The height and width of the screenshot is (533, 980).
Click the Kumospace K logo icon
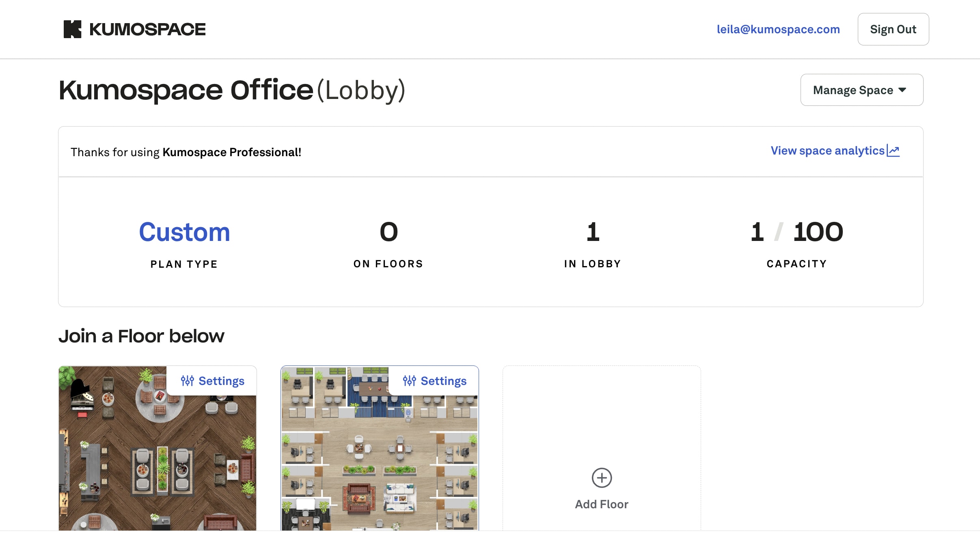point(72,29)
